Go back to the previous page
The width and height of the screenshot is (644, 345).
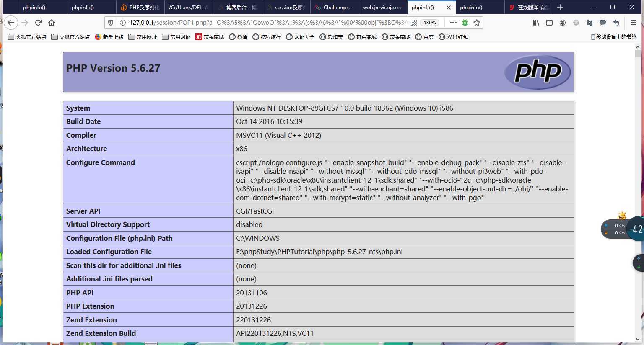(11, 23)
